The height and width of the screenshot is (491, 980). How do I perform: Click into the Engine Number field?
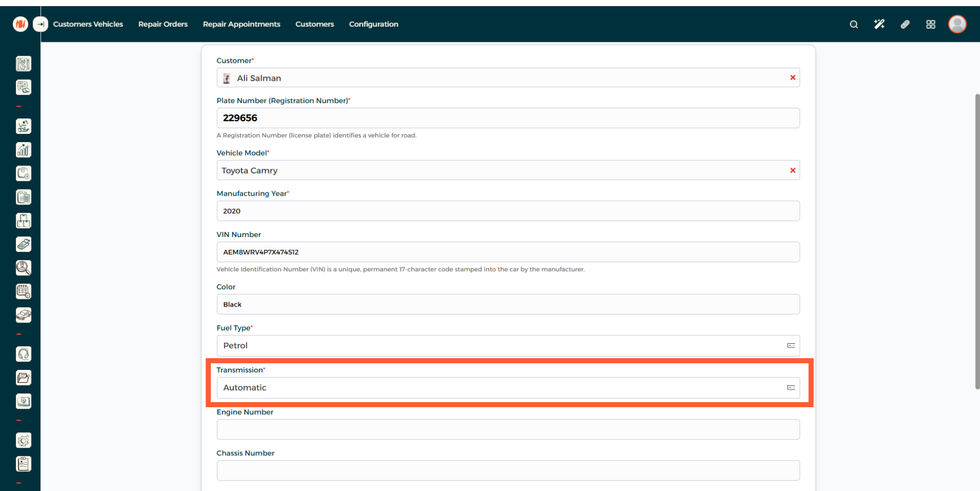point(508,430)
